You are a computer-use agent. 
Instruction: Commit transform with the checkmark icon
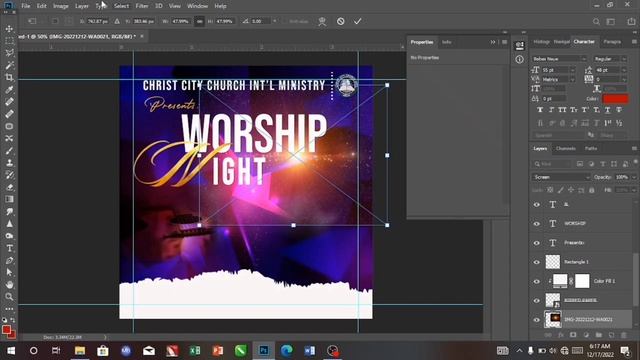tap(358, 21)
